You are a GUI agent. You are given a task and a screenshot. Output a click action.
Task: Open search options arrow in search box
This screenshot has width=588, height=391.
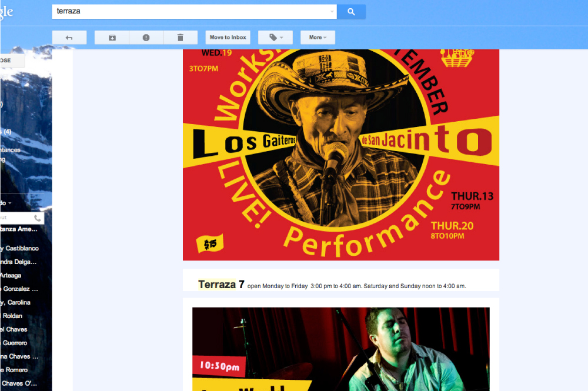(x=332, y=12)
